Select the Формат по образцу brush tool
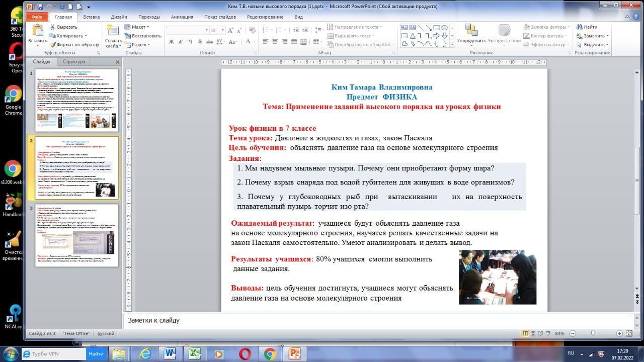Screen dimensions: 644x362 click(52, 45)
